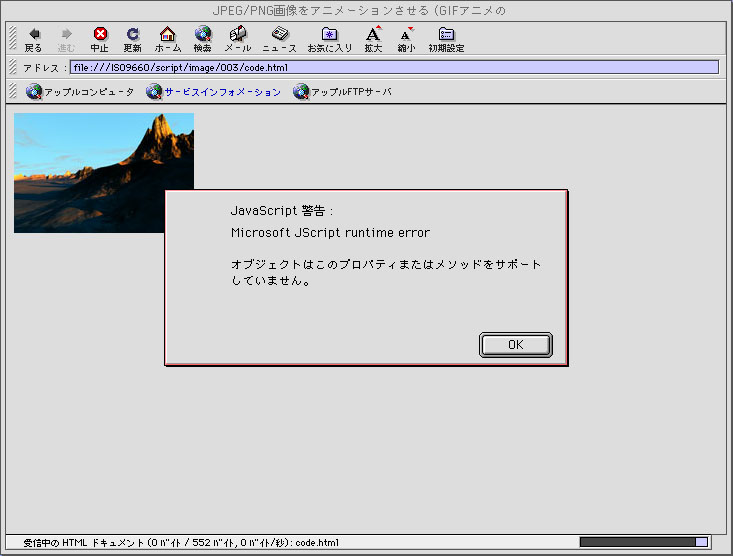
Task: Open the アップルFTPサーバ link
Action: [x=351, y=92]
